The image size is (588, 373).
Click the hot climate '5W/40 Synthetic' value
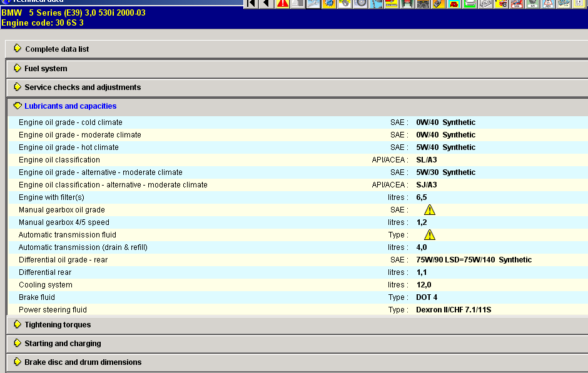(446, 147)
